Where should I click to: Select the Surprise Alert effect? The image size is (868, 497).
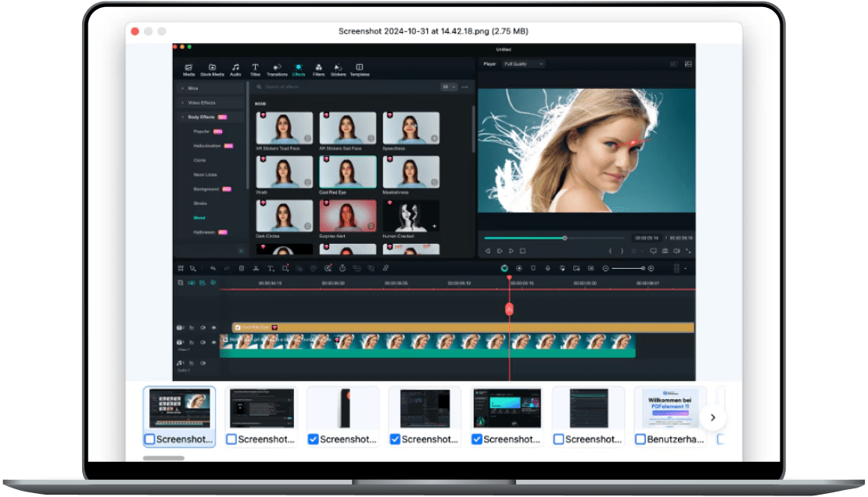[x=348, y=216]
